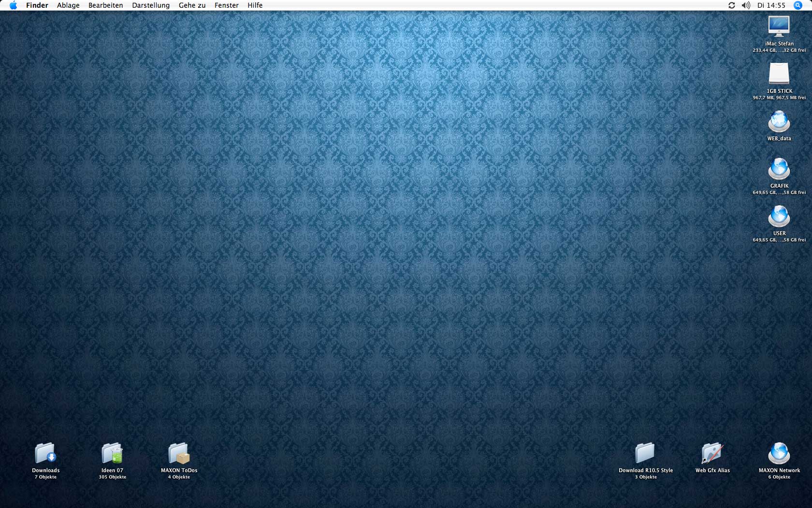Click the 1GB STICK label text

coord(779,91)
